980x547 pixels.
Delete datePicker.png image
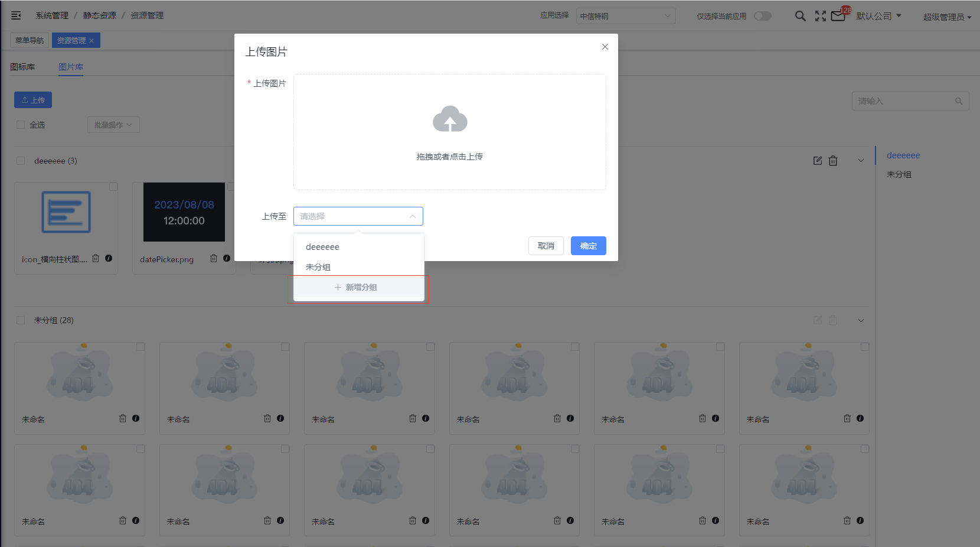tap(214, 258)
